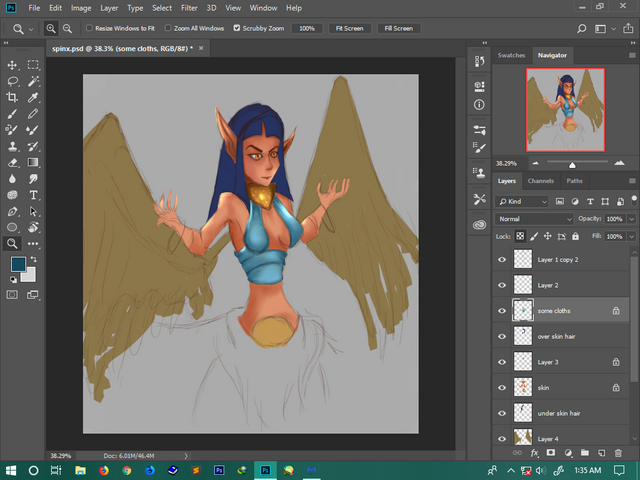Click the 100% zoom button
640x480 pixels.
307,29
